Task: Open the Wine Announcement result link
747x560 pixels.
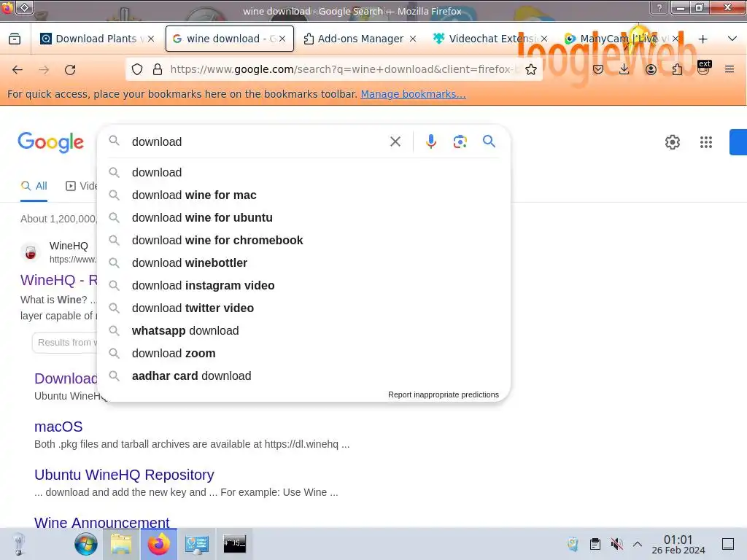Action: (101, 522)
